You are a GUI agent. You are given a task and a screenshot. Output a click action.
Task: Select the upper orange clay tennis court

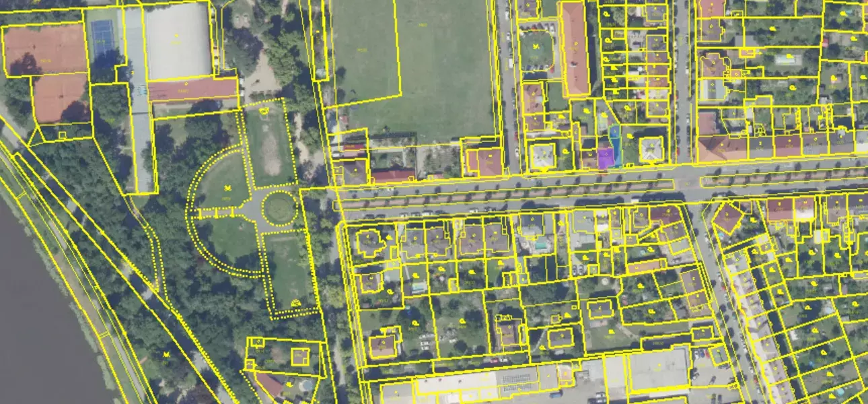45,48
